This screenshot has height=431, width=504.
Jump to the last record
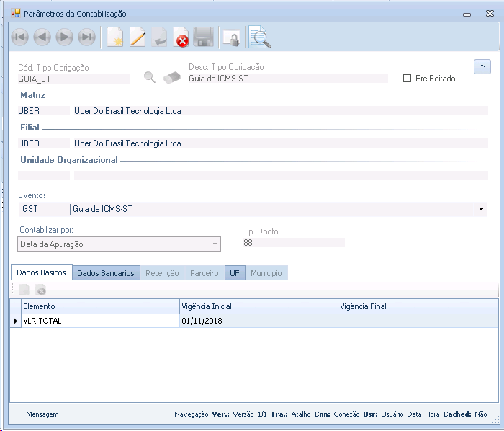click(x=87, y=37)
